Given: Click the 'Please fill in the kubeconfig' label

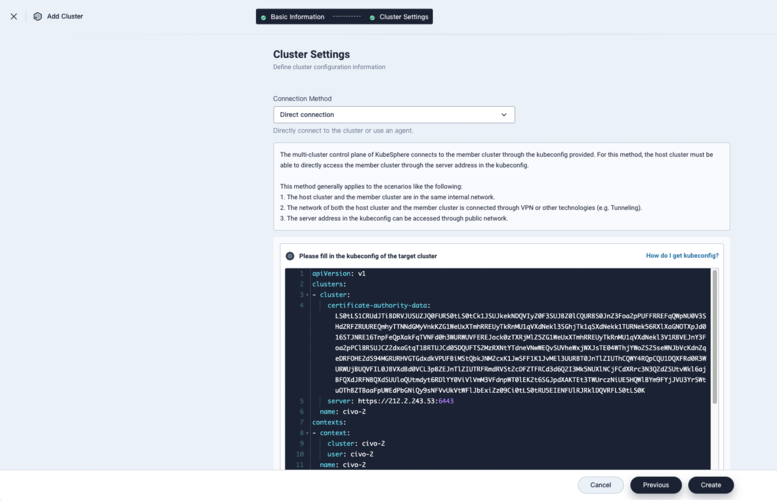Looking at the screenshot, I should [368, 256].
